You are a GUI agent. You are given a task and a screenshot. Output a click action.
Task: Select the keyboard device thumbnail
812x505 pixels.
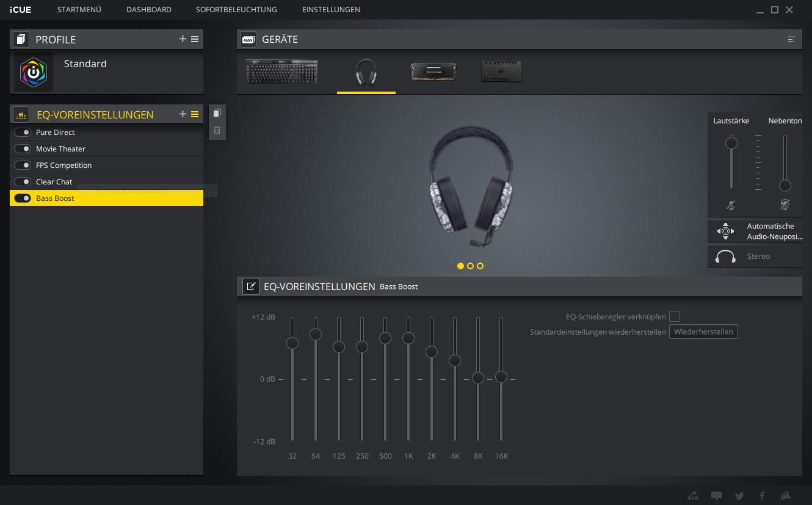(281, 71)
